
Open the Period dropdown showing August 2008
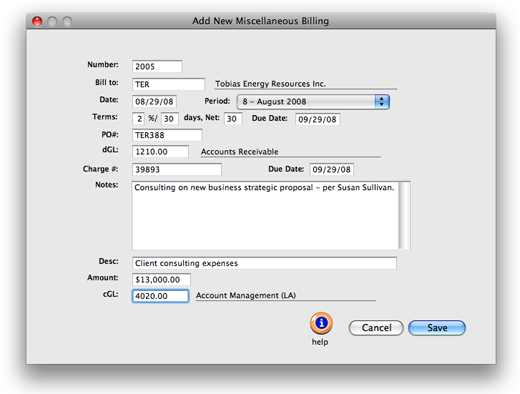point(313,102)
